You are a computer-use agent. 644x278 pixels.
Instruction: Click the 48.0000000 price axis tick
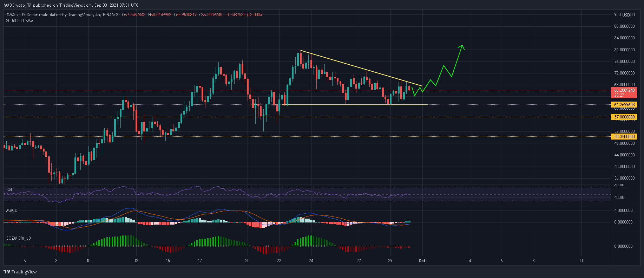(624, 143)
